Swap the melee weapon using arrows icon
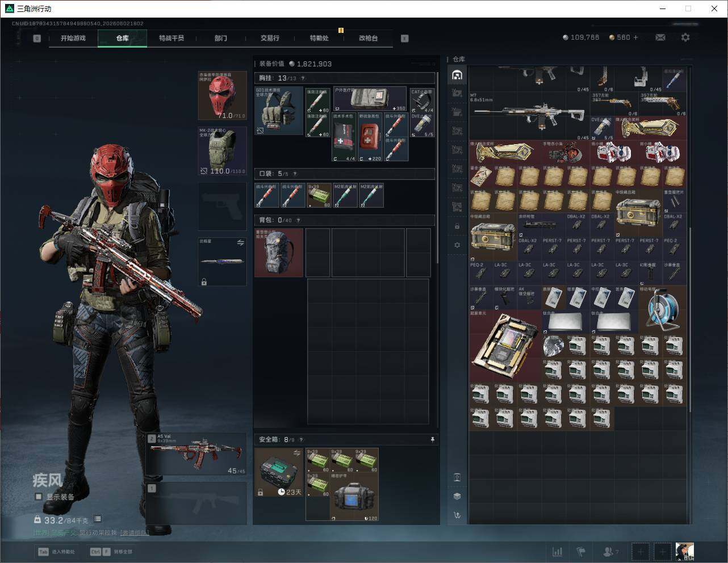This screenshot has width=728, height=563. click(240, 242)
